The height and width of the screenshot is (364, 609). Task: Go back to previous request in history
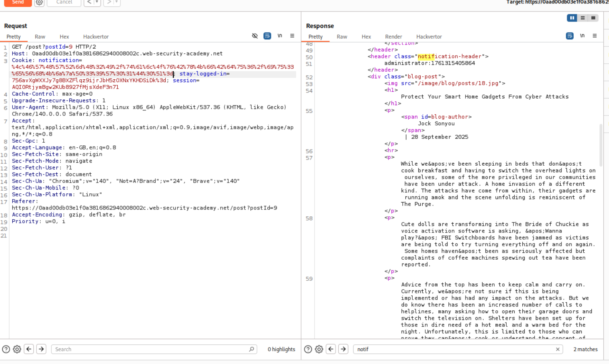click(x=89, y=2)
